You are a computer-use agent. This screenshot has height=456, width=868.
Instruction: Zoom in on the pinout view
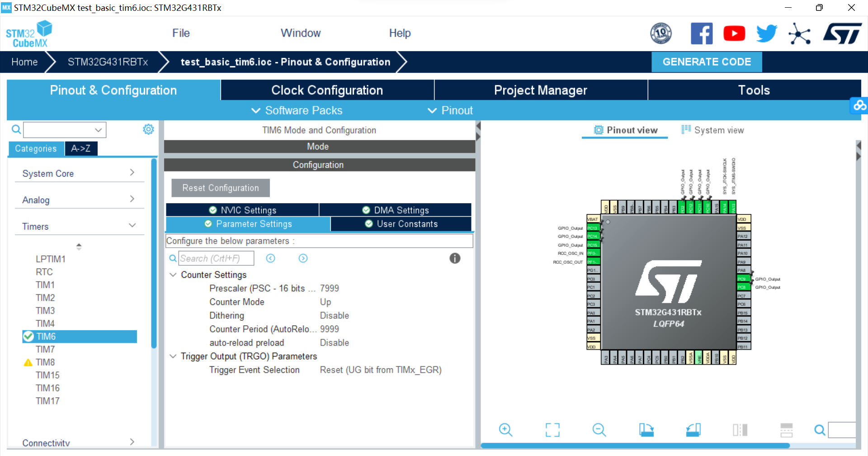click(x=505, y=430)
